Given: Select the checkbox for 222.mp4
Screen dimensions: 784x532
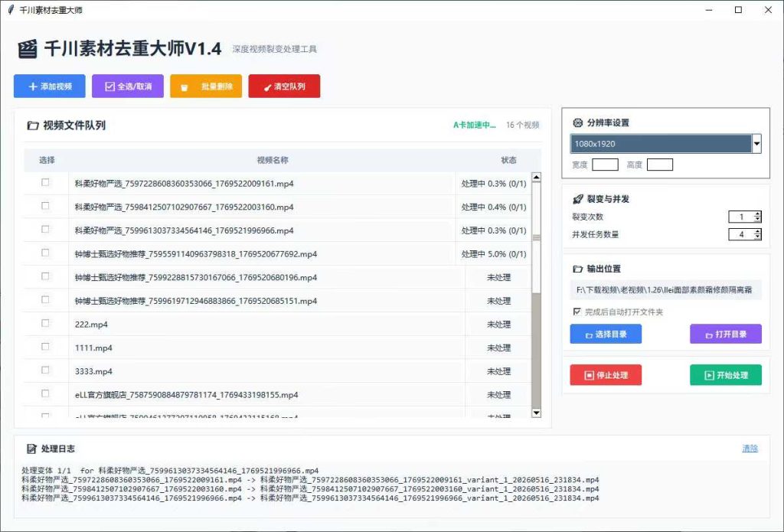Looking at the screenshot, I should click(x=45, y=324).
